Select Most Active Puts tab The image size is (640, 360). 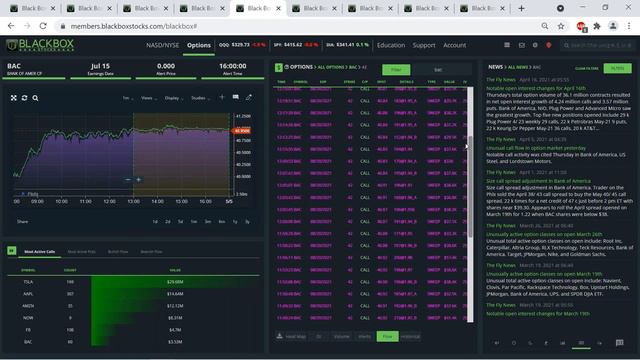click(x=82, y=252)
